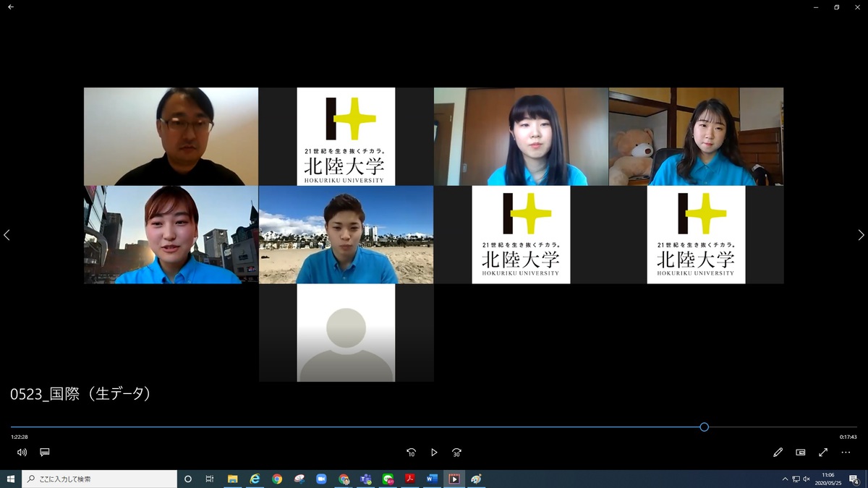This screenshot has width=868, height=488.
Task: Toggle fullscreen with the diagonal arrows icon
Action: (823, 453)
